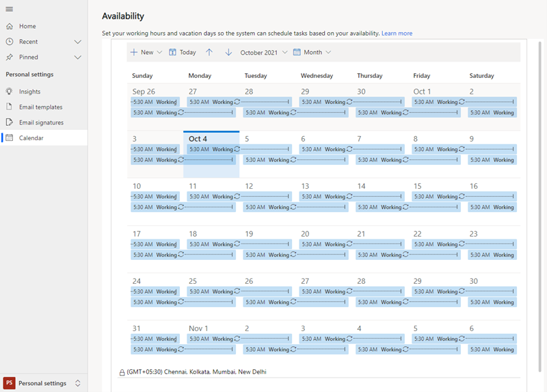Click the Sep 26 date label

(144, 92)
